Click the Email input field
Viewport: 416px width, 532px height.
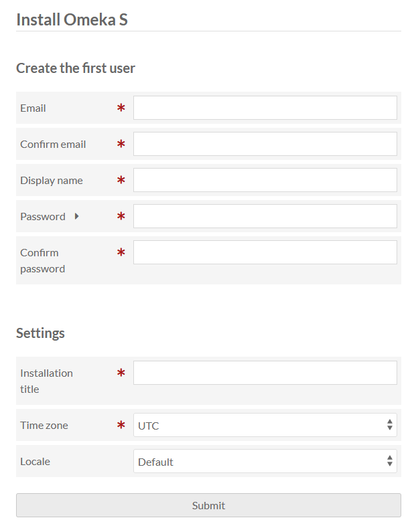coord(265,108)
